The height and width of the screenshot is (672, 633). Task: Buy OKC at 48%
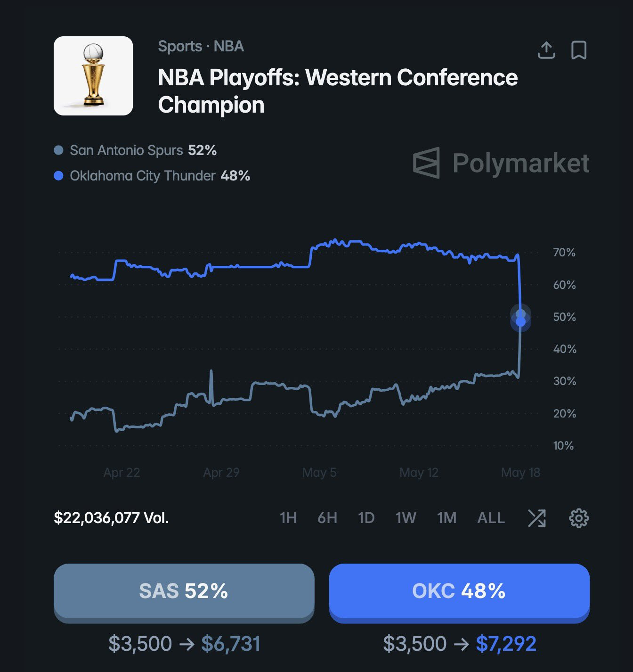[459, 591]
